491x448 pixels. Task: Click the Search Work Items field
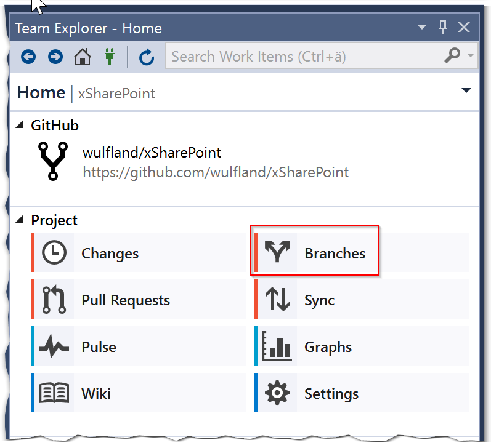pyautogui.click(x=302, y=57)
